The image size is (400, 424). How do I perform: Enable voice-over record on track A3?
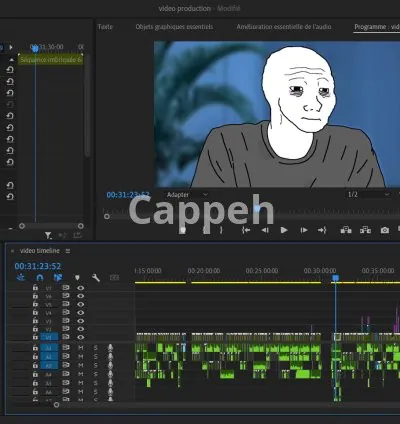[x=110, y=365]
